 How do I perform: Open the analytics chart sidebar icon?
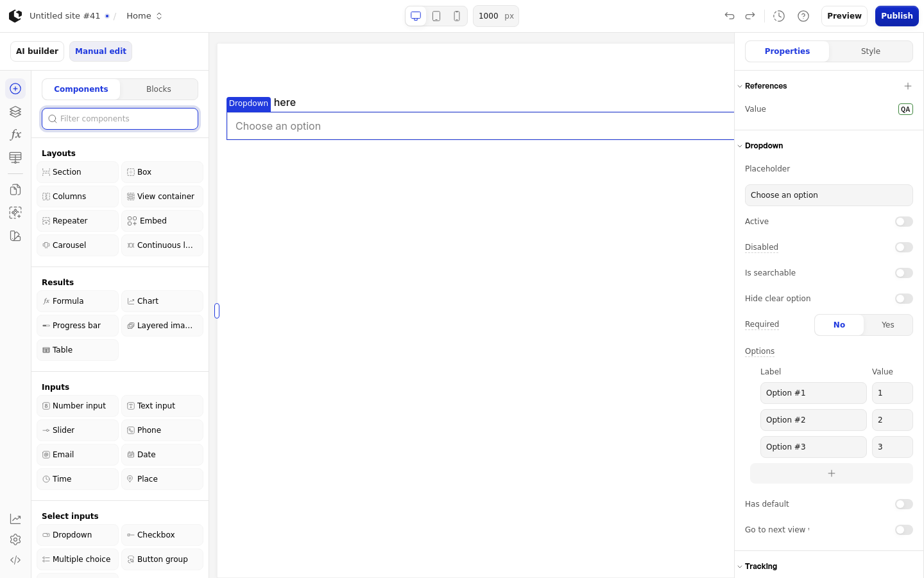pos(15,519)
